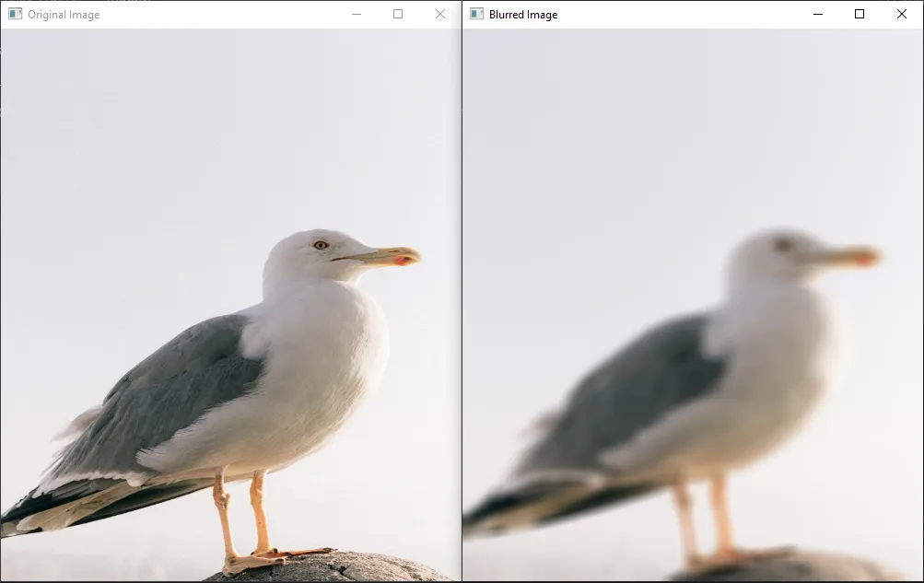Click the OpenCV icon on Blurred Image window
The image size is (924, 583).
pyautogui.click(x=476, y=14)
